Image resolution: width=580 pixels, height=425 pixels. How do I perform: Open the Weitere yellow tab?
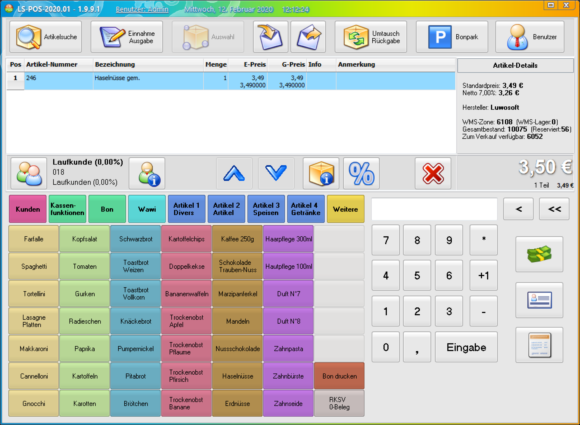pos(345,209)
